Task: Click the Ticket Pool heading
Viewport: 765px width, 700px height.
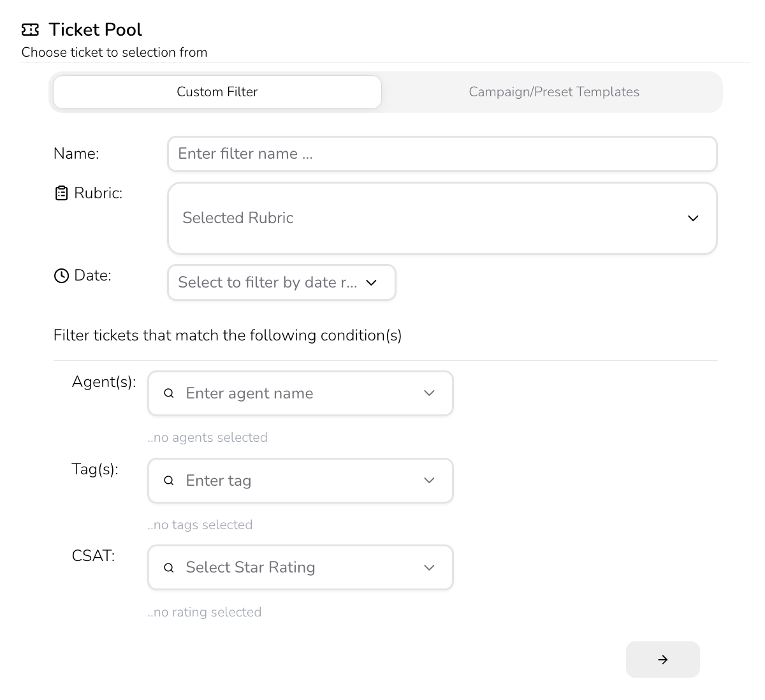Action: click(x=95, y=30)
